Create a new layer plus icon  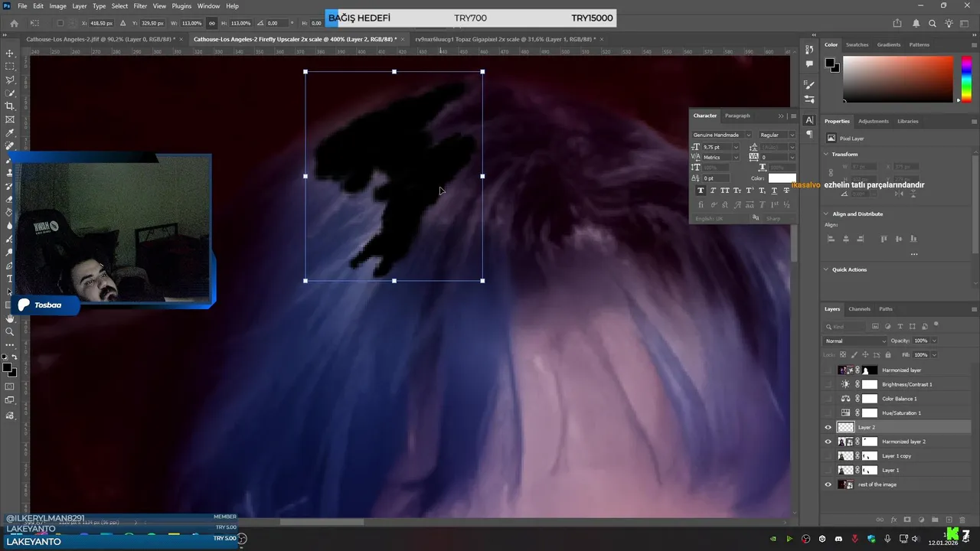point(949,520)
